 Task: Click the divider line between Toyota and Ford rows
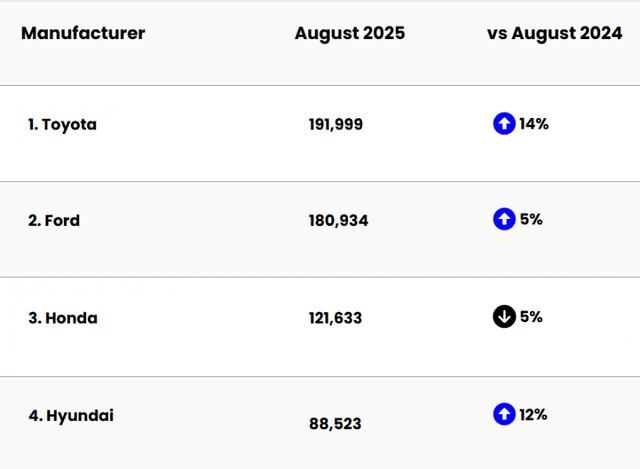click(x=320, y=181)
